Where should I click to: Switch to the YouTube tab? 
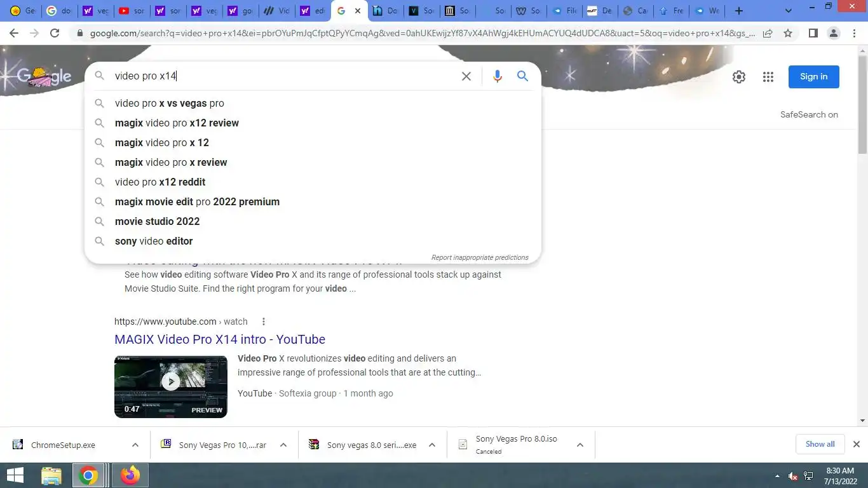point(131,11)
